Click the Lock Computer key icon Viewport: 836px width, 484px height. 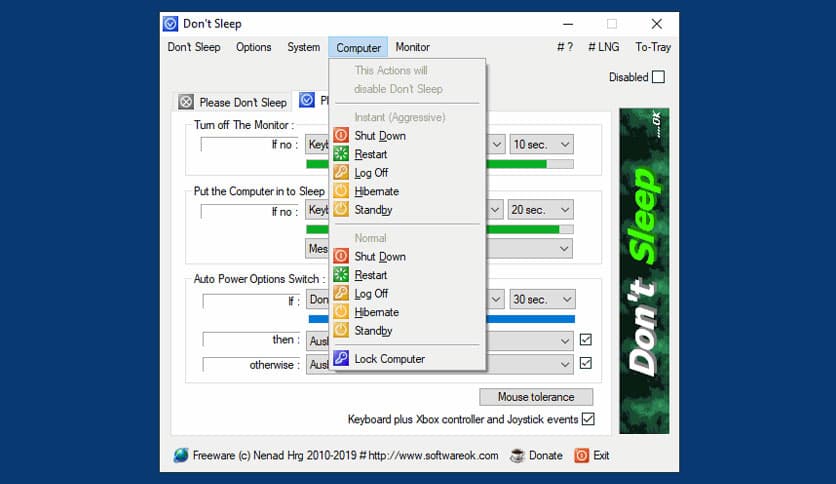[341, 358]
